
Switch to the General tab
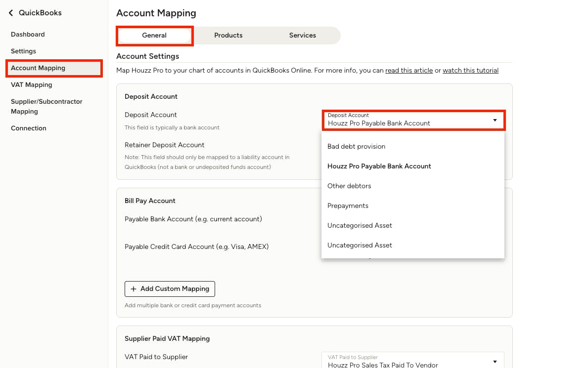[x=154, y=36]
